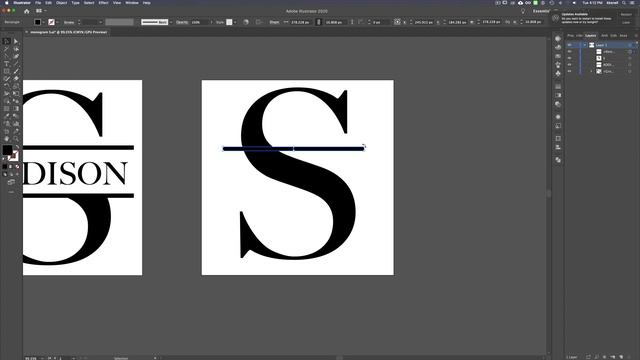Screen dimensions: 640x360
Task: Click the Shape link in control bar
Action: coord(274,22)
